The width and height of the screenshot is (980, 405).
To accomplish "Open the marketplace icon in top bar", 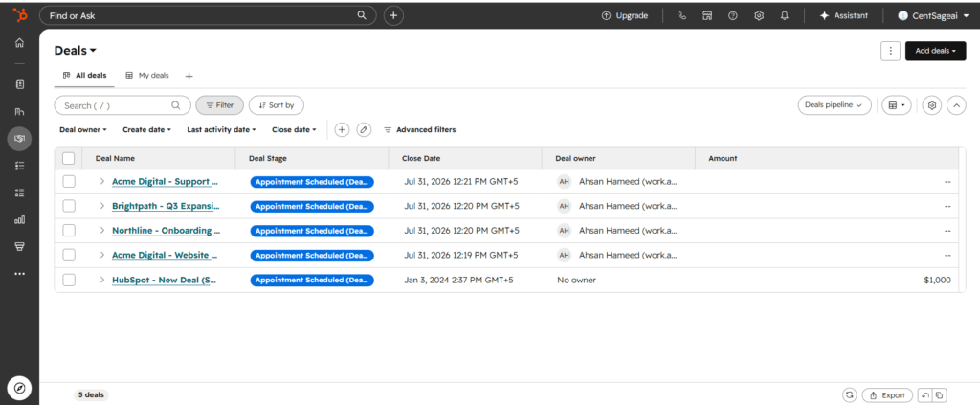I will [707, 16].
